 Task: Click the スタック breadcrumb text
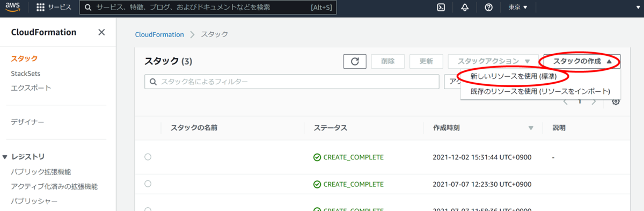215,34
